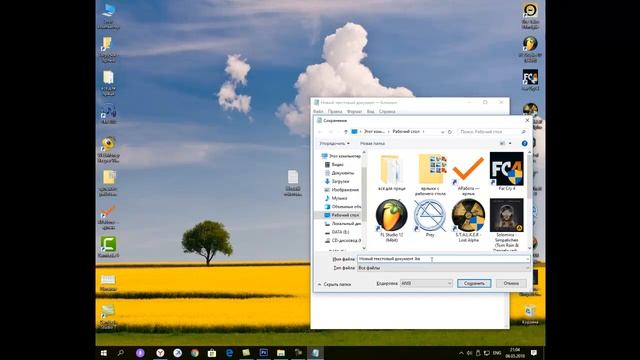Expand the address bar history dropdown
Screen dimensions: 640x360
[442, 132]
